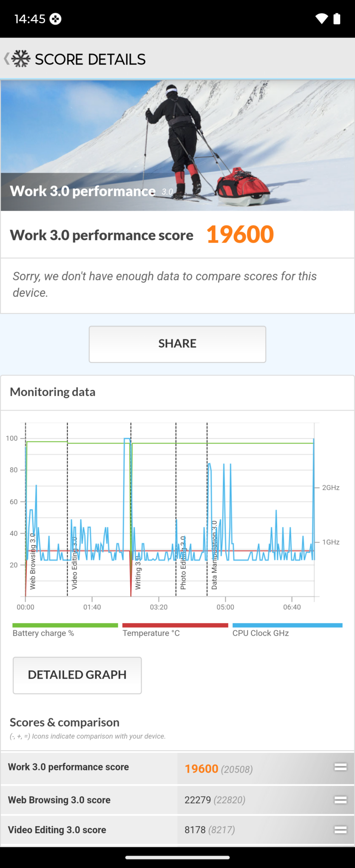The width and height of the screenshot is (355, 868).
Task: Expand the Web Browsing 3.0 score row
Action: pyautogui.click(x=177, y=800)
